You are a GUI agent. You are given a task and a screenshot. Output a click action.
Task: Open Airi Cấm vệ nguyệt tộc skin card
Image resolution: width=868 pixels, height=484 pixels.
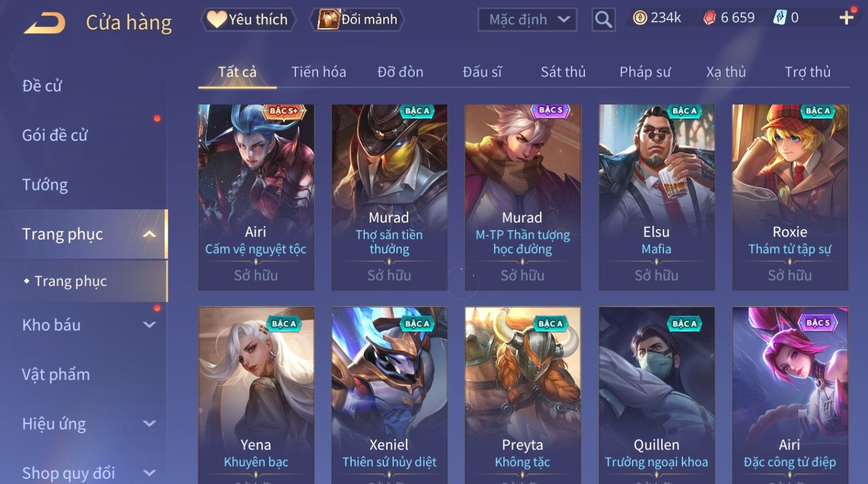tap(256, 197)
